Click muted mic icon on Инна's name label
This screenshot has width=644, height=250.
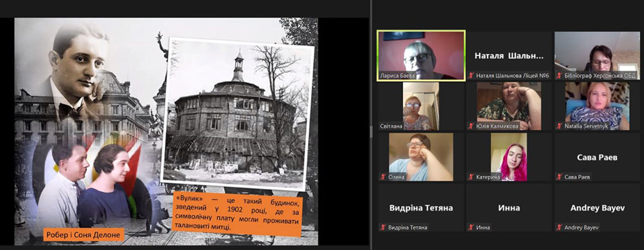pos(471,227)
